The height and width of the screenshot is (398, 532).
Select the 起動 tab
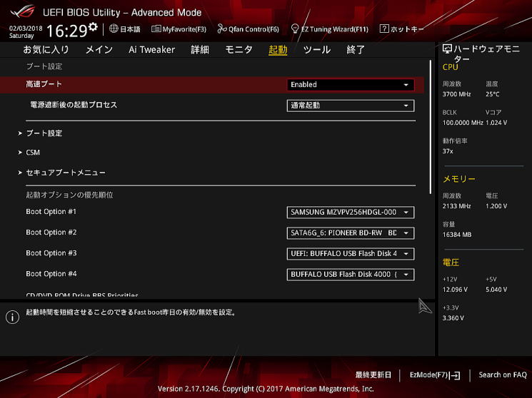point(278,50)
